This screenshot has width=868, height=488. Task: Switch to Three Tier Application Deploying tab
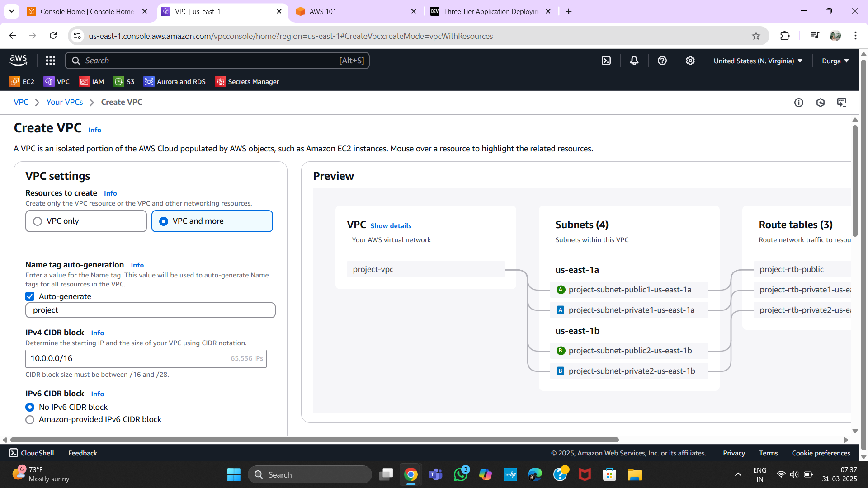pyautogui.click(x=491, y=11)
